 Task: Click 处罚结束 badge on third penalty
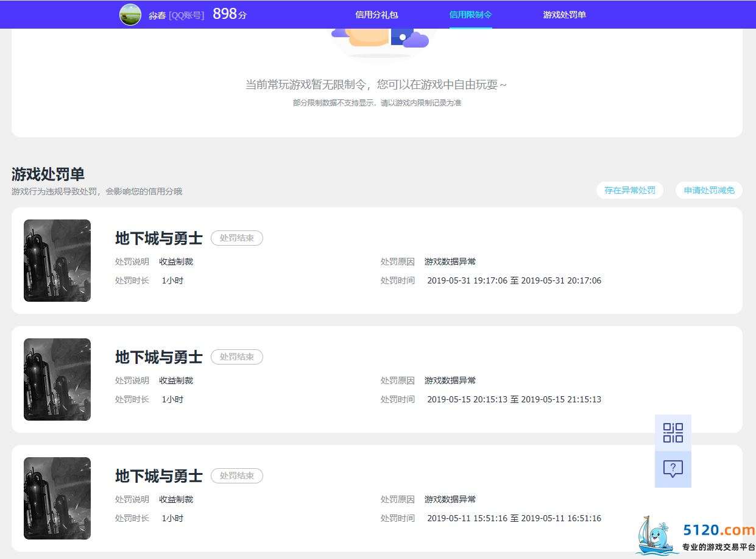pyautogui.click(x=237, y=475)
